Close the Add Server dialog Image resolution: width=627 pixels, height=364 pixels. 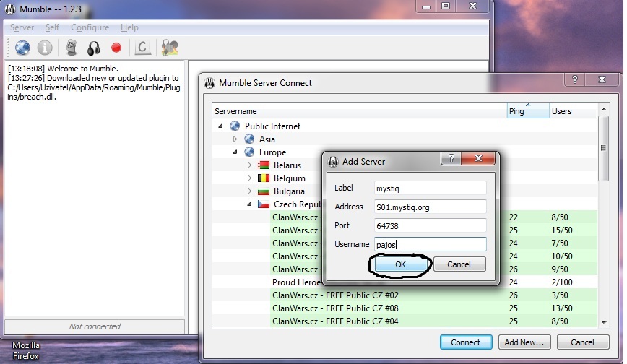click(478, 158)
